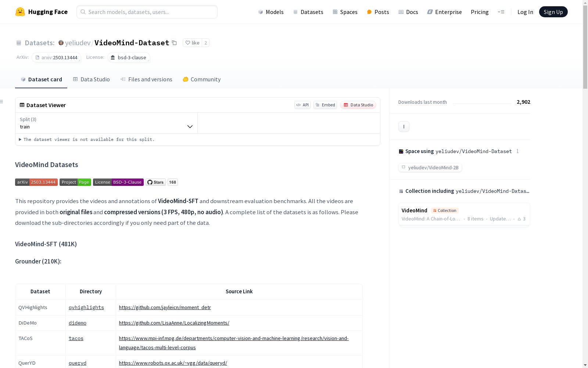Click the Directory column header
Screen dimensions: 588x368
pyautogui.click(x=91, y=292)
